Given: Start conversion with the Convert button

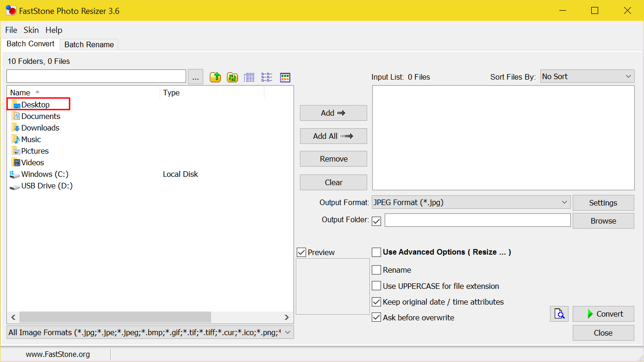Looking at the screenshot, I should click(x=603, y=314).
